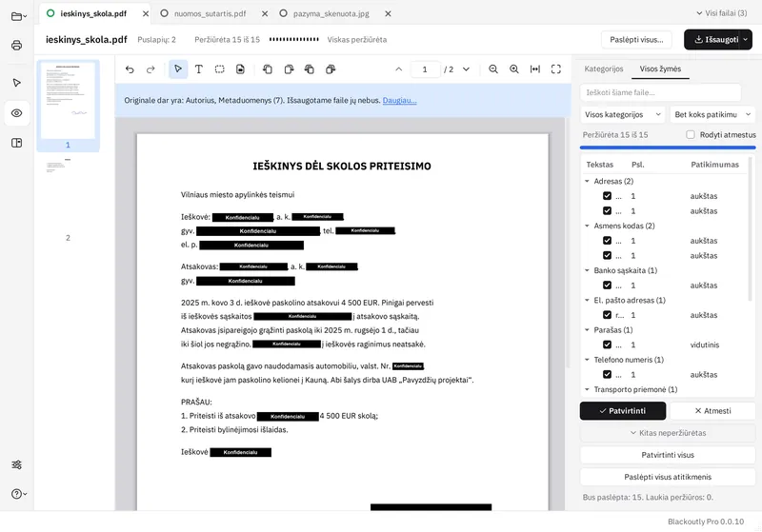Click 'Paslėpti visus atitikmenis' button
The image size is (762, 532).
668,477
